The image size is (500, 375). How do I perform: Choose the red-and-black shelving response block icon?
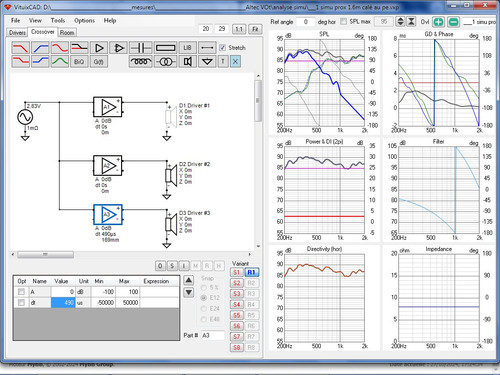point(79,48)
